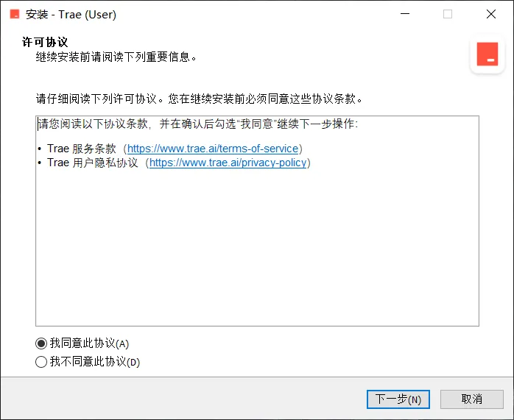Screen dimensions: 514x420
Task: Select "我不同意此协议" radio button
Action: [x=41, y=362]
